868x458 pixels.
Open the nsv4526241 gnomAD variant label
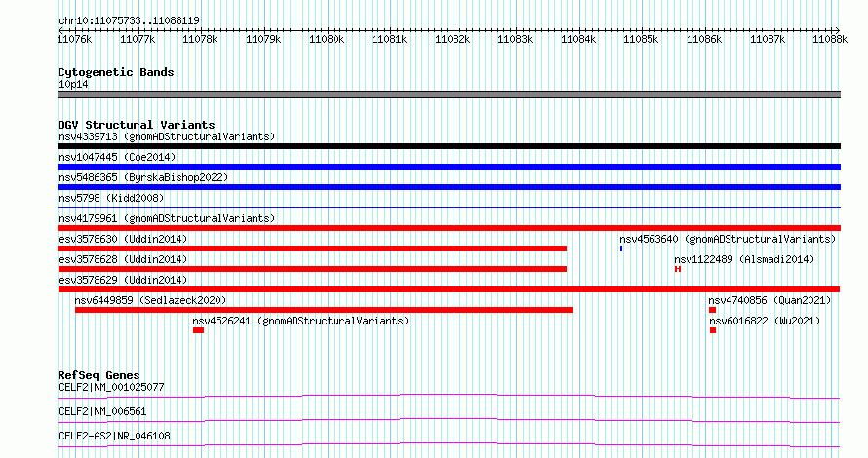pos(300,321)
